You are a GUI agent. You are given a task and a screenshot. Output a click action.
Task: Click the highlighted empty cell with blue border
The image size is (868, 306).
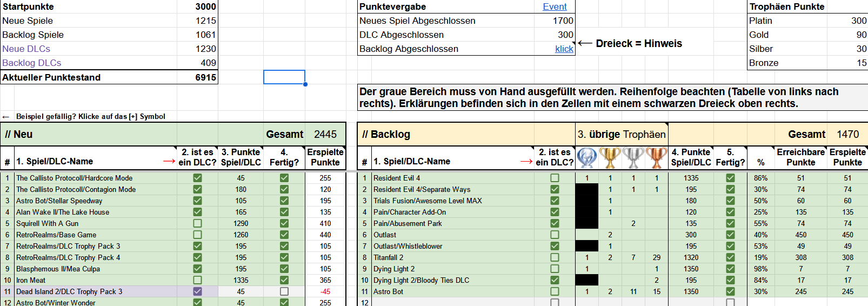click(284, 77)
